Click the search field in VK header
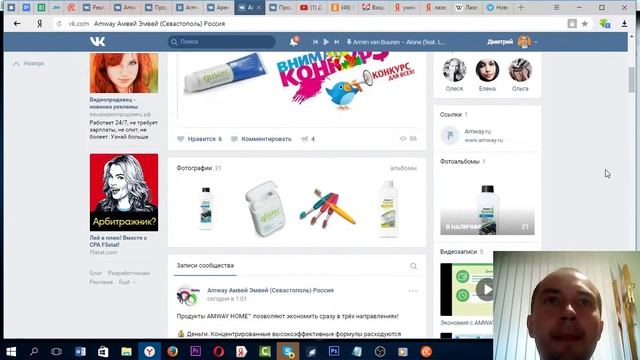640x360 pixels. click(222, 42)
